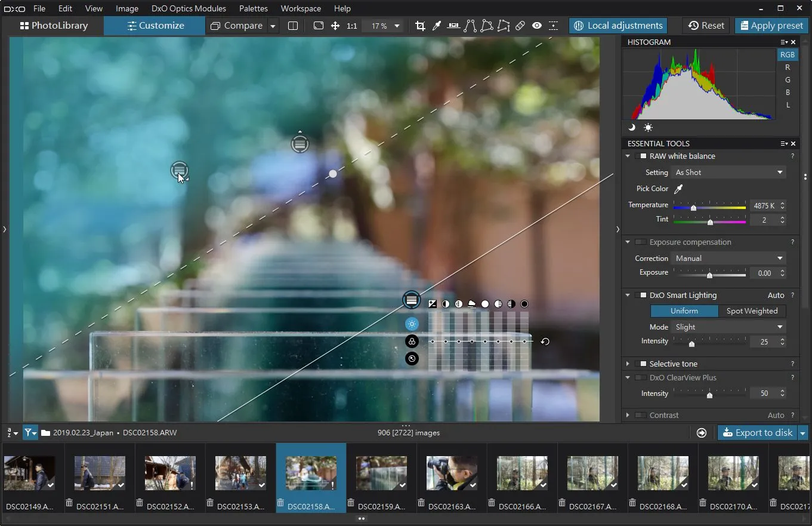Click the Reset button

[x=706, y=26]
